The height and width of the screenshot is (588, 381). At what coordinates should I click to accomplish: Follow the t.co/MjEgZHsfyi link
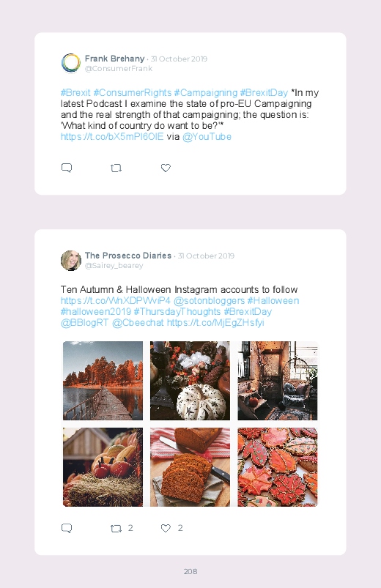coord(215,322)
